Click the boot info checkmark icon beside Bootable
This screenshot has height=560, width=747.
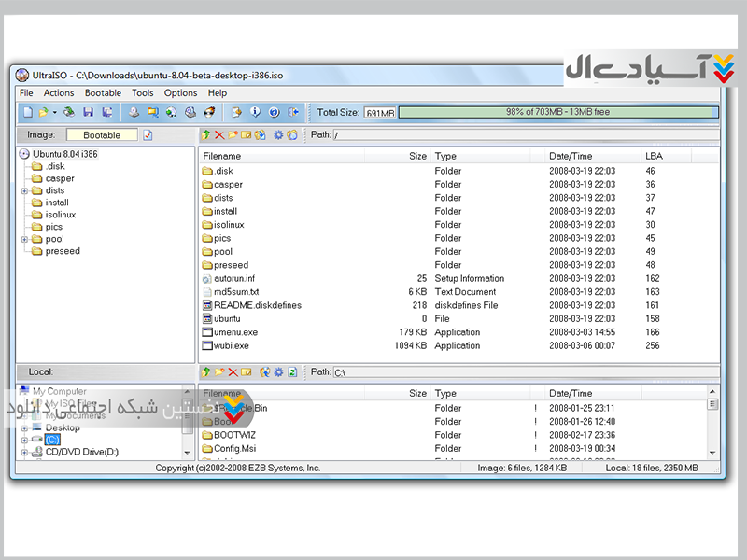point(148,135)
